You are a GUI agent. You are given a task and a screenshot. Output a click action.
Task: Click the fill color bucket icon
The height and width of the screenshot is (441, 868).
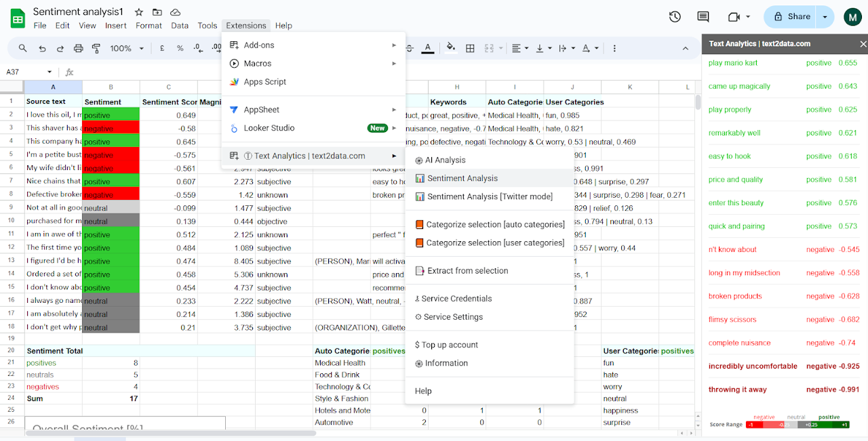tap(452, 48)
